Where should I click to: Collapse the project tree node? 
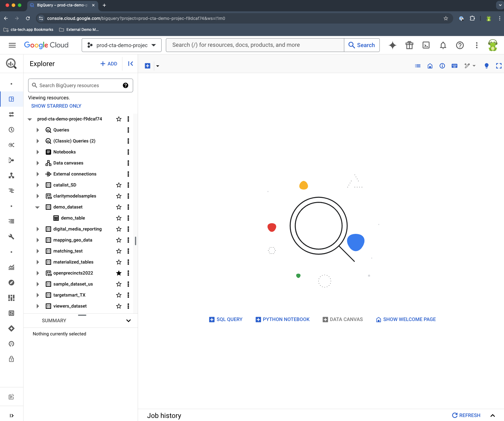[x=30, y=119]
